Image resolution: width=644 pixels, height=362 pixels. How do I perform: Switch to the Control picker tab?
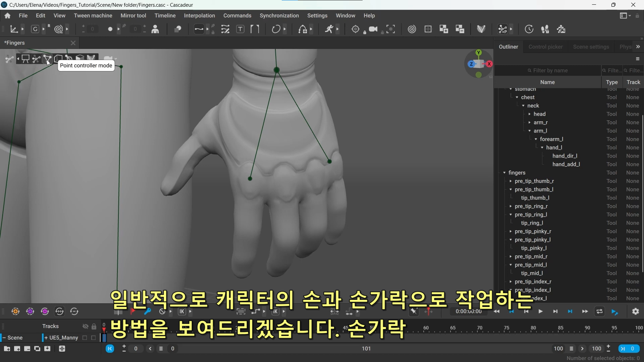545,47
